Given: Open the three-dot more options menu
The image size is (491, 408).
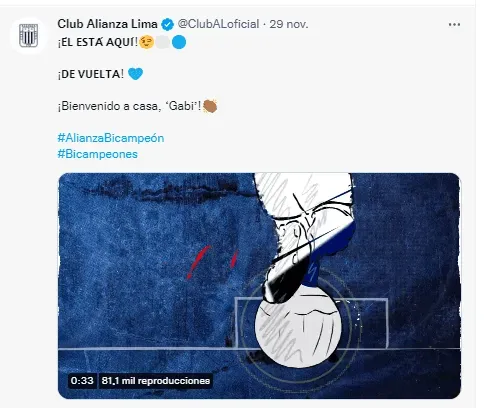Looking at the screenshot, I should (x=454, y=24).
